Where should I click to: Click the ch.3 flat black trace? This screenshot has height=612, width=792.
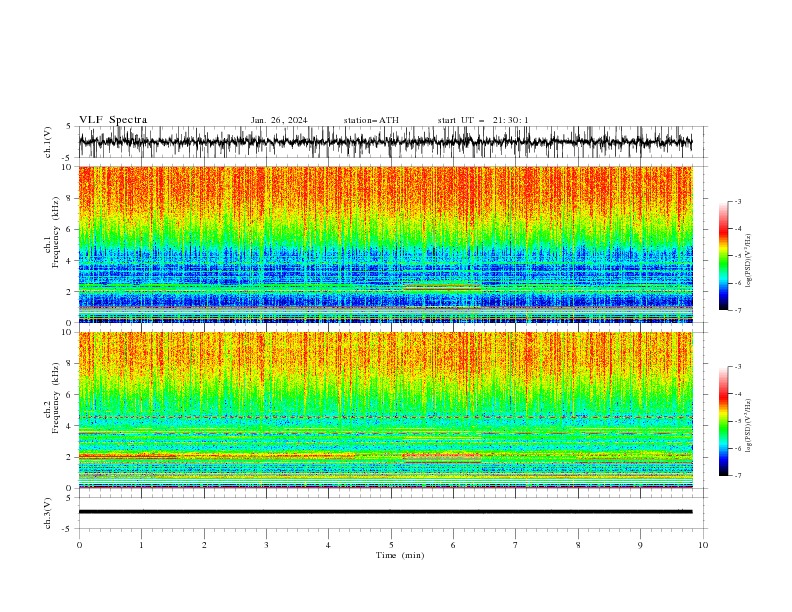[x=385, y=512]
